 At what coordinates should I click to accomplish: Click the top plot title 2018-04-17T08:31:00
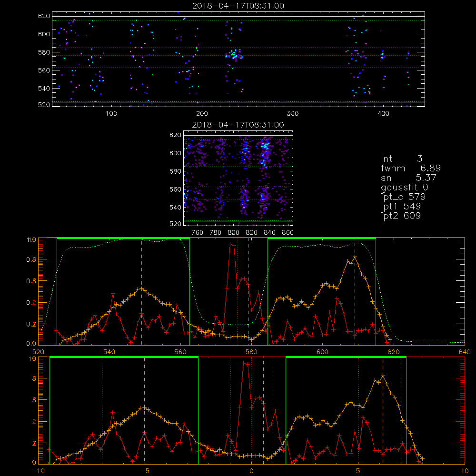click(x=238, y=6)
